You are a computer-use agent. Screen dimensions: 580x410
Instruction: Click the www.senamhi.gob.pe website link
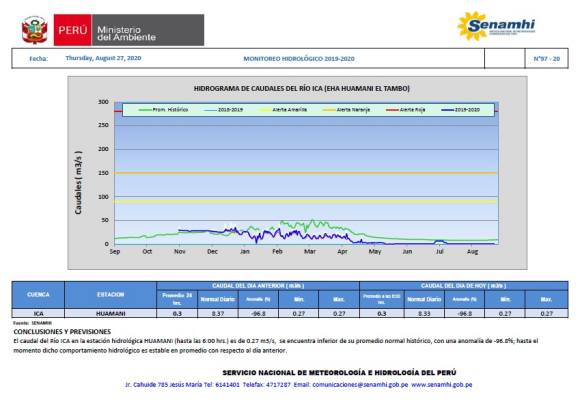442,385
